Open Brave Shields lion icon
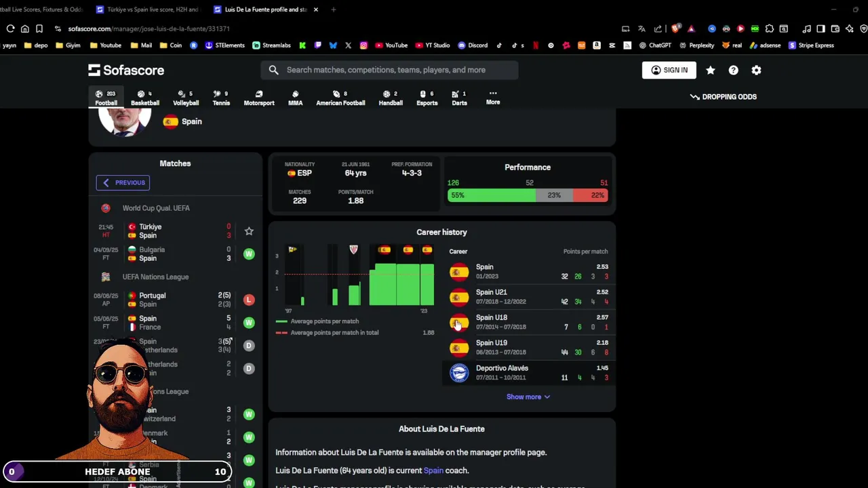 675,28
